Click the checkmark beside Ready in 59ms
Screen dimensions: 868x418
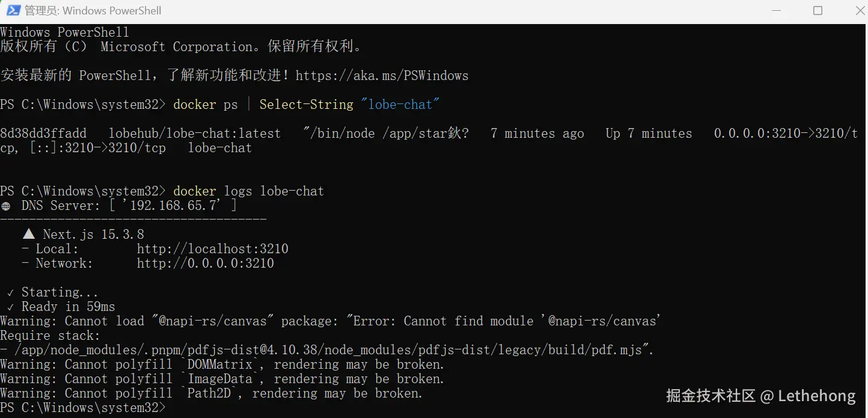click(x=10, y=307)
